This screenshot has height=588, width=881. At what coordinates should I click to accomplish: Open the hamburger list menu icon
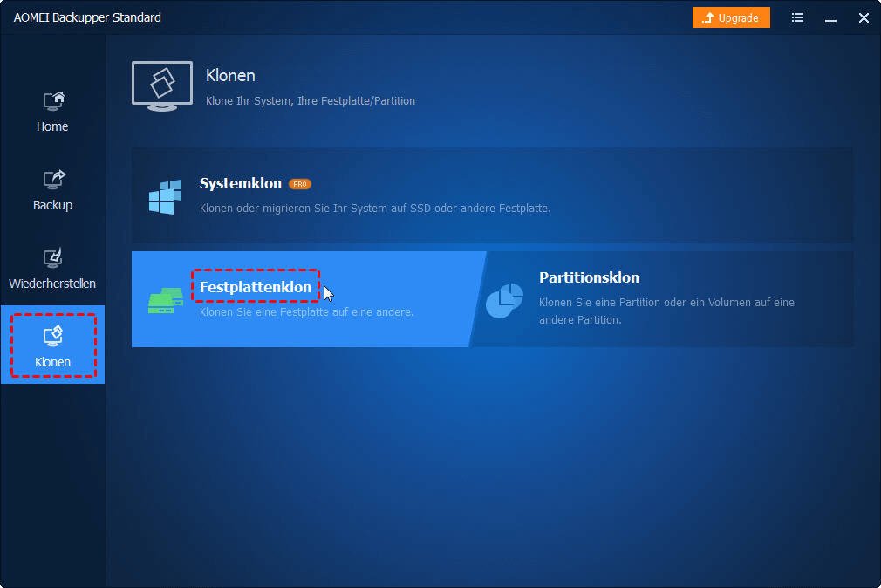tap(797, 18)
